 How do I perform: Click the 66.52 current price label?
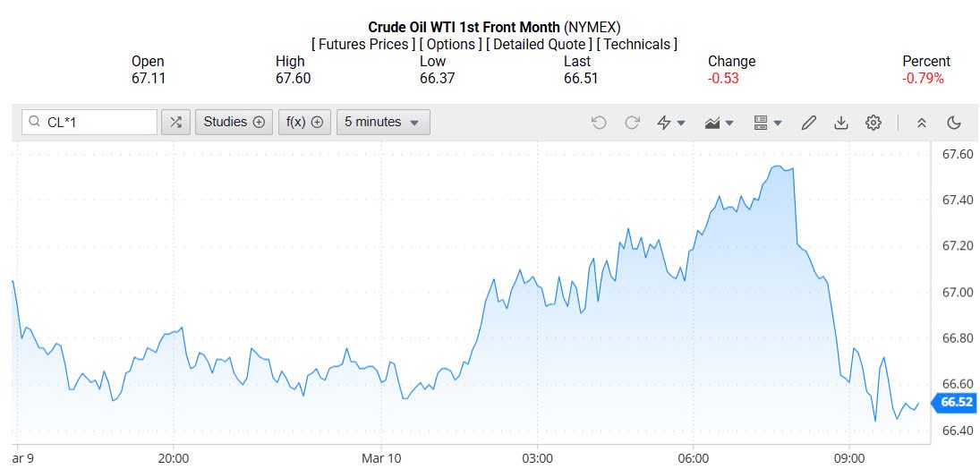956,403
